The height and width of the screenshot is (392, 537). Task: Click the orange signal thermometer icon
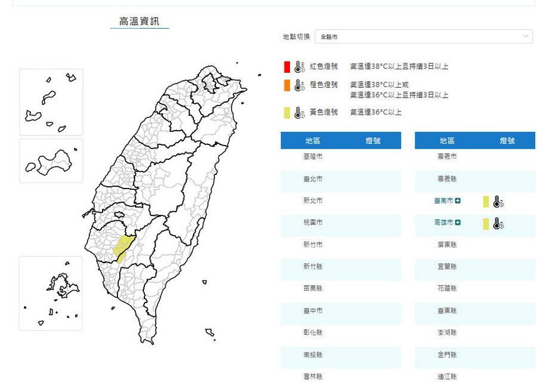(x=300, y=85)
